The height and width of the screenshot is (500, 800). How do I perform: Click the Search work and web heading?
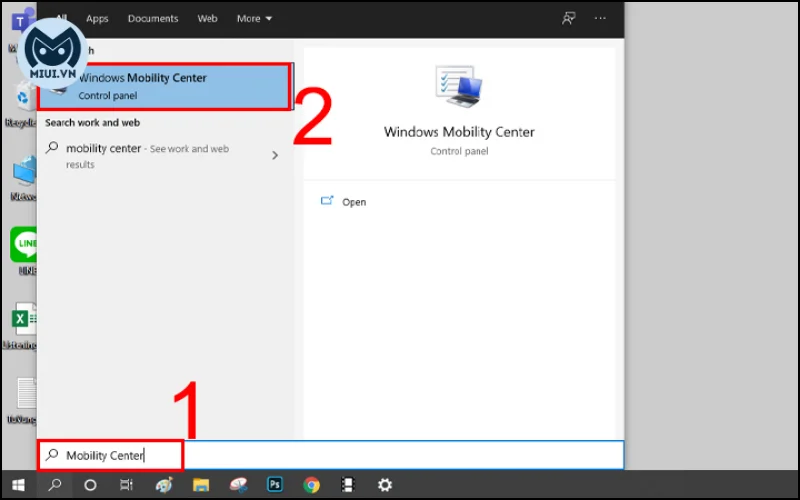point(92,122)
